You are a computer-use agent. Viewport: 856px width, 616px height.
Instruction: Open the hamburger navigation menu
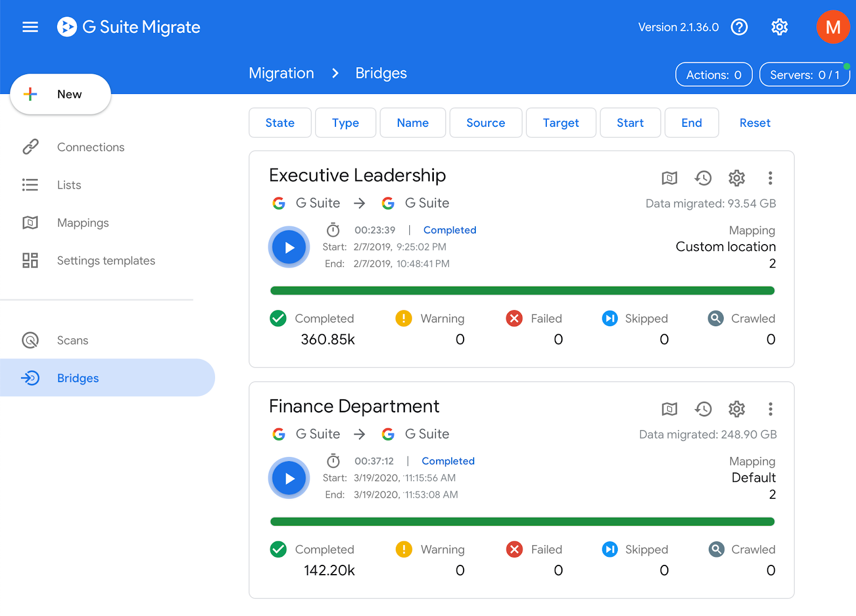[30, 27]
